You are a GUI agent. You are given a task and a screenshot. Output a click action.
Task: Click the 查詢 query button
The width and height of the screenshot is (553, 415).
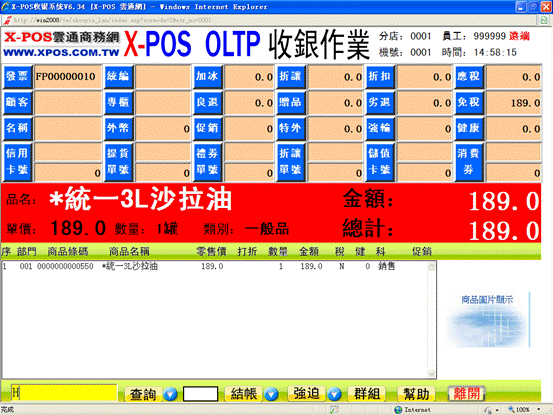pyautogui.click(x=143, y=394)
